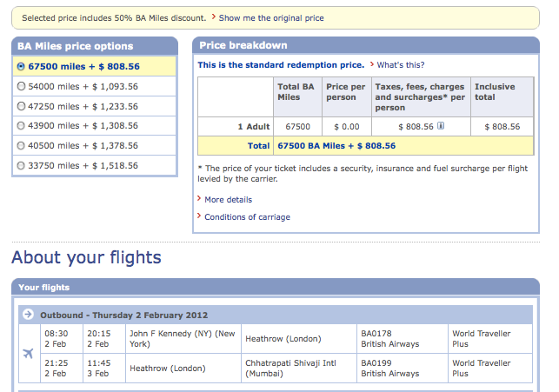Click the info icon beside taxes $808.56

tap(441, 126)
